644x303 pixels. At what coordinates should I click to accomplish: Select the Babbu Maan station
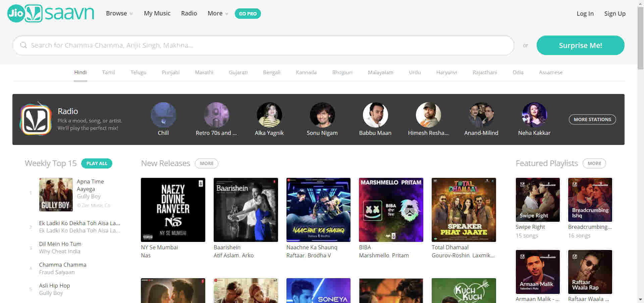375,114
